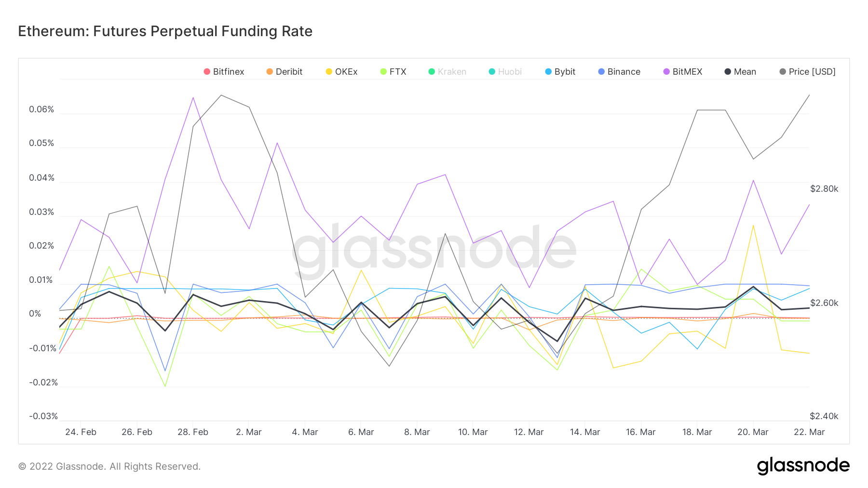Click the glassnode logo at bottom right

(803, 466)
